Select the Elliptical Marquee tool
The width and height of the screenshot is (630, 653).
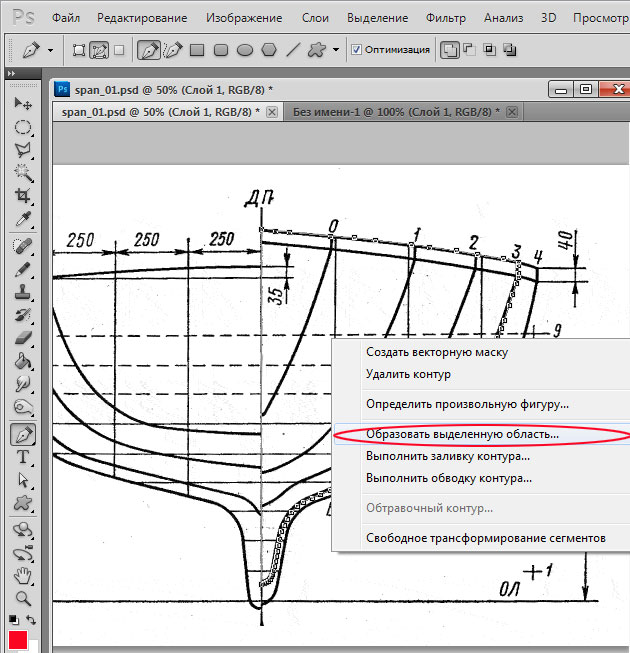click(x=22, y=127)
